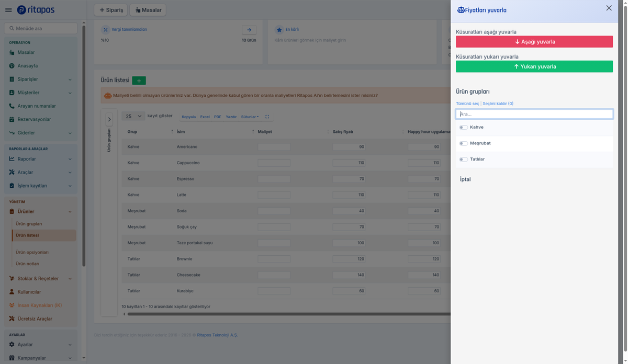
Task: Click the En kârlı star icon
Action: (x=279, y=30)
